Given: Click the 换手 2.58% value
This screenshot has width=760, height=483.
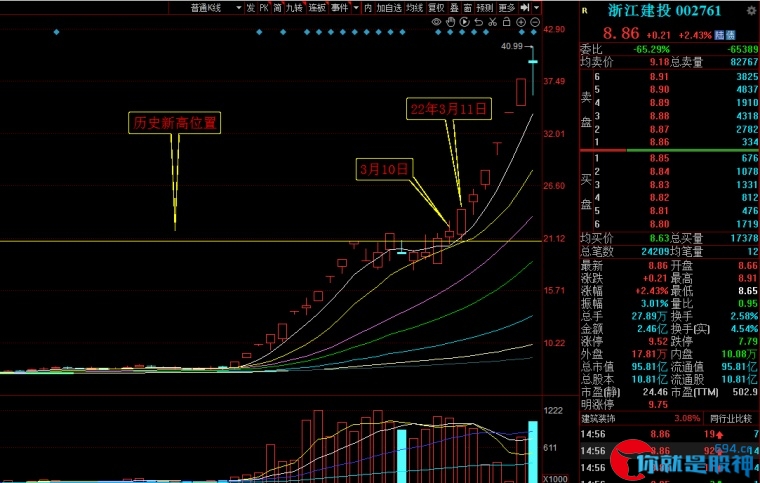Looking at the screenshot, I should point(744,316).
